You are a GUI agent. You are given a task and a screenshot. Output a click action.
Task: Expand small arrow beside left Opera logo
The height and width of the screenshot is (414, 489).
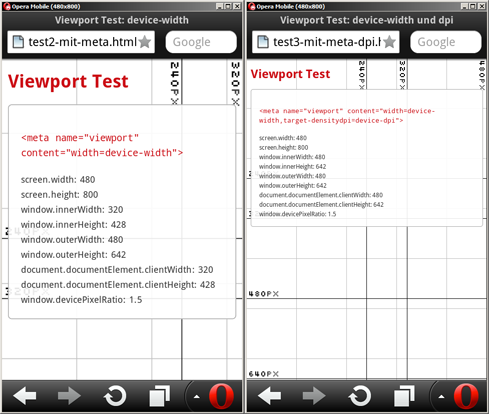[x=197, y=397]
